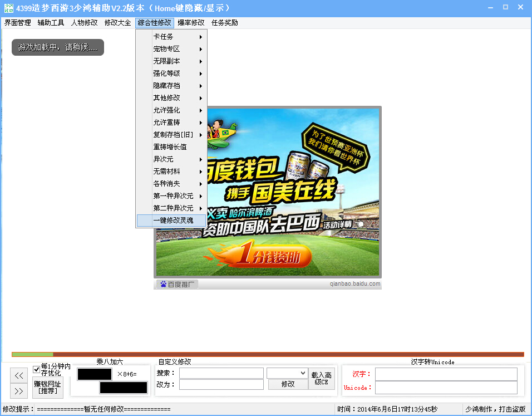Open the 赚钱网址[推荐] button
This screenshot has height=416, width=532.
[47, 388]
